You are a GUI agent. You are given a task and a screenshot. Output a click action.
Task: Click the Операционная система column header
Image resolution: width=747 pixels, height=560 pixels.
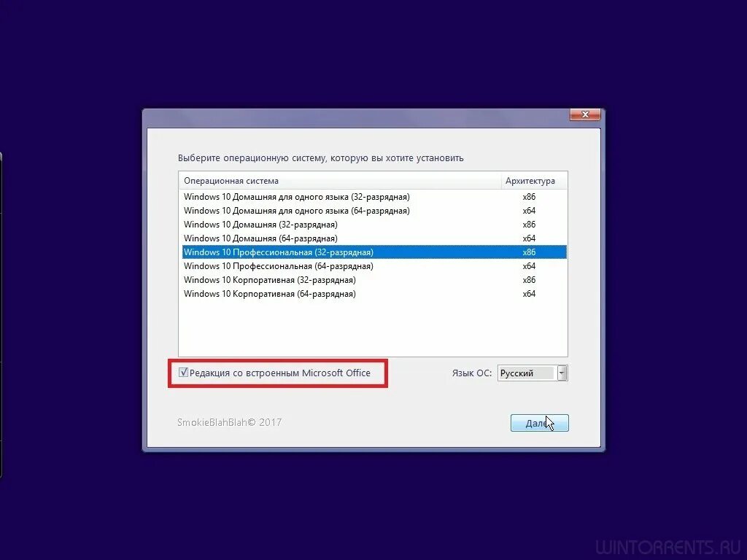pyautogui.click(x=340, y=181)
